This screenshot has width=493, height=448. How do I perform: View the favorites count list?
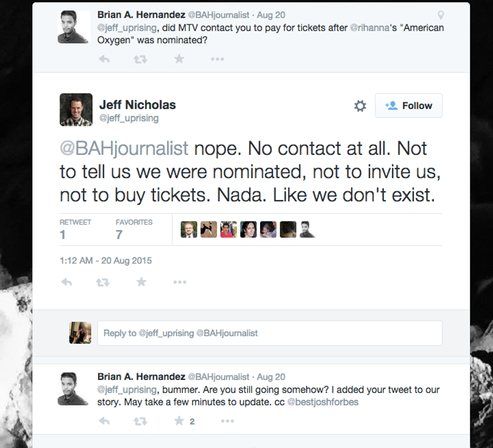point(119,234)
